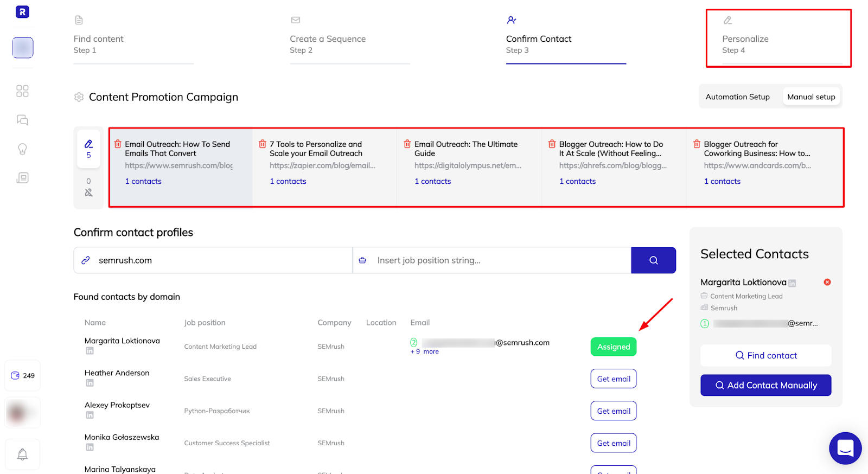This screenshot has height=474, width=868.
Task: Click Add Contact Manually button
Action: (x=766, y=386)
